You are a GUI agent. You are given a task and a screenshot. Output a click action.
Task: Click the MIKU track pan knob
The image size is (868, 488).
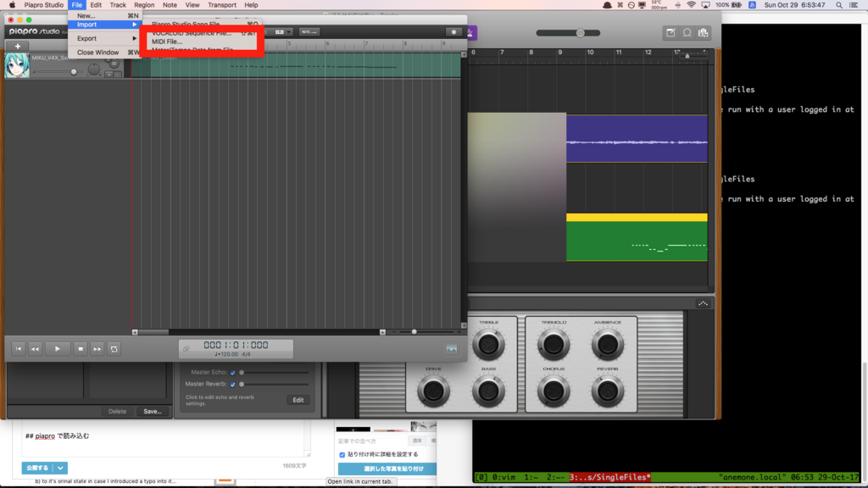93,70
